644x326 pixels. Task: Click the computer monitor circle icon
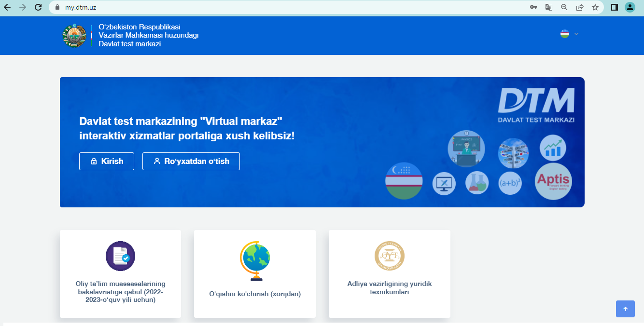tap(444, 184)
